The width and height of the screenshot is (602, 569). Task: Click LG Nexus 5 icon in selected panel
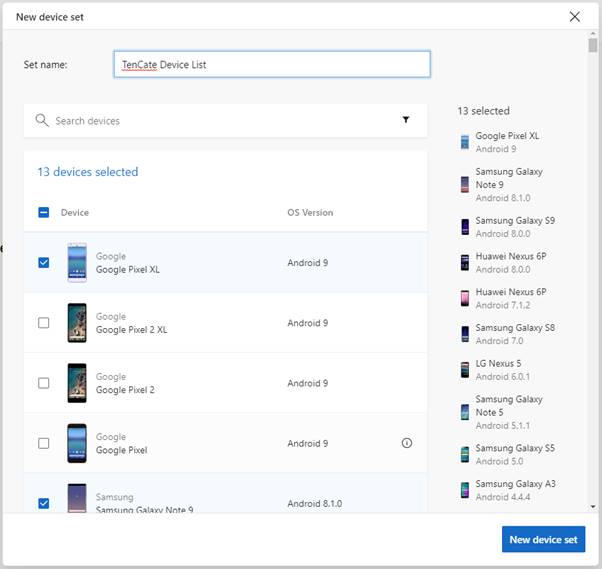coord(465,370)
